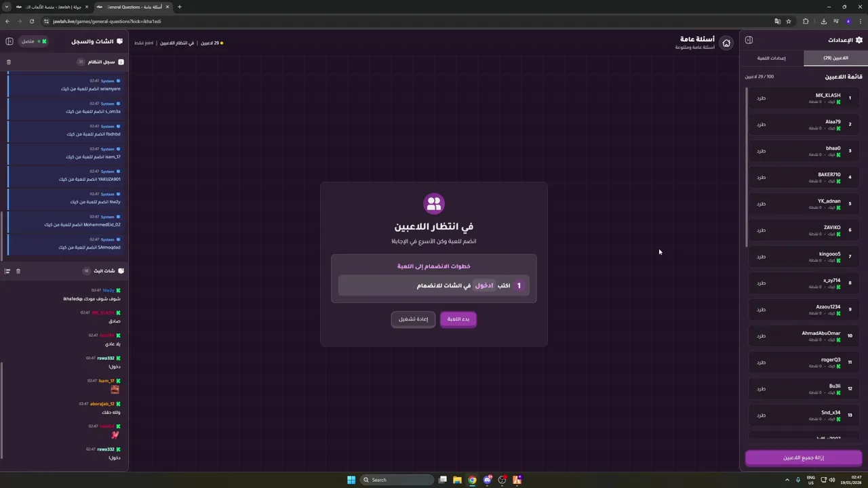Click the chat bubble icon beside الشات والسجل
Image resolution: width=868 pixels, height=488 pixels.
120,41
